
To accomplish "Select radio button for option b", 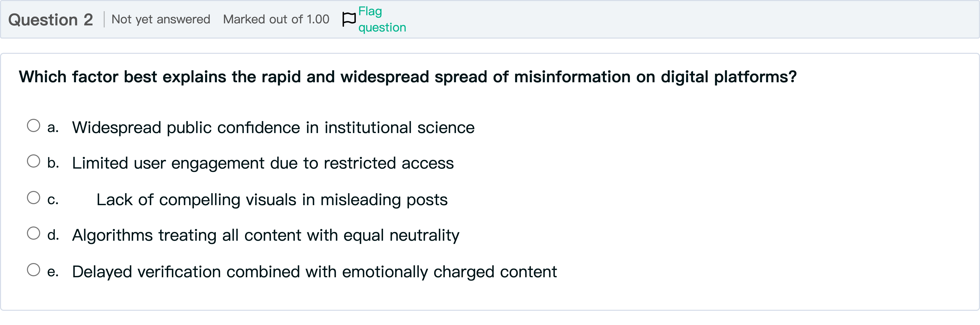I will point(34,161).
